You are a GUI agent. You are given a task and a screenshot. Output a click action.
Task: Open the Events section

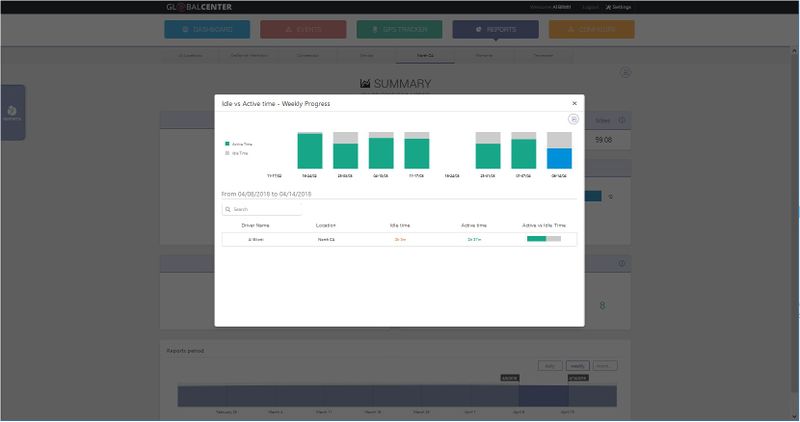[x=303, y=30]
